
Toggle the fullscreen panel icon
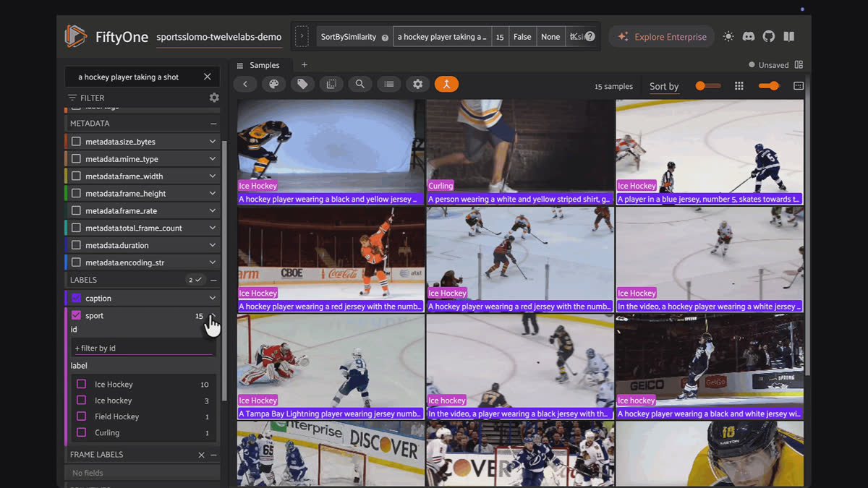click(799, 86)
